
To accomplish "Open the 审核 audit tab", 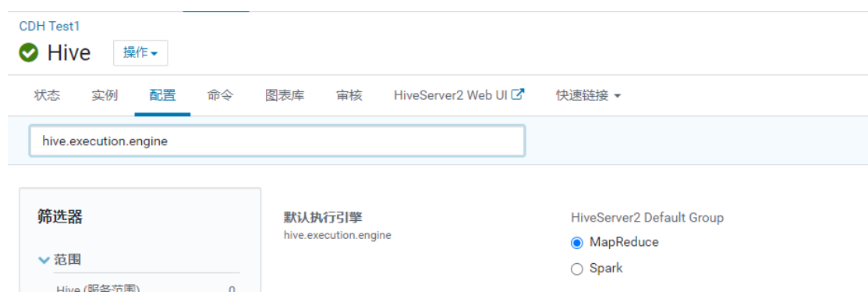I will pyautogui.click(x=349, y=95).
